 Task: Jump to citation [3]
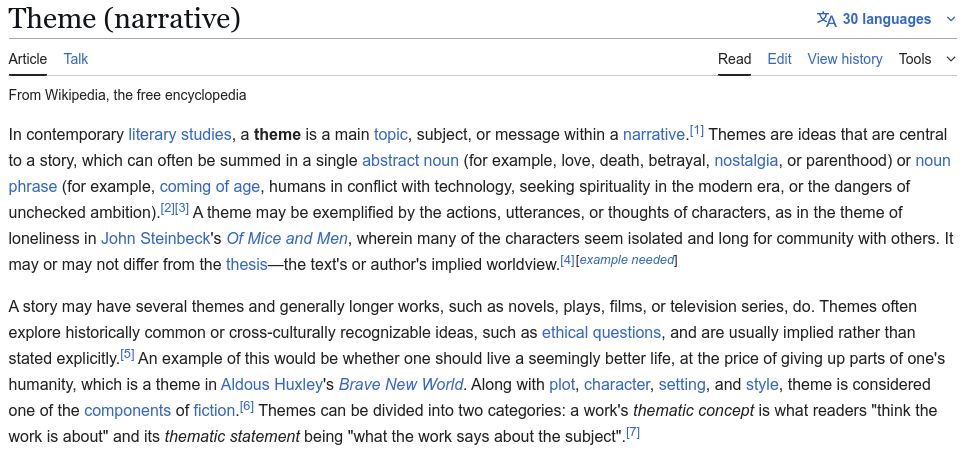click(x=182, y=209)
